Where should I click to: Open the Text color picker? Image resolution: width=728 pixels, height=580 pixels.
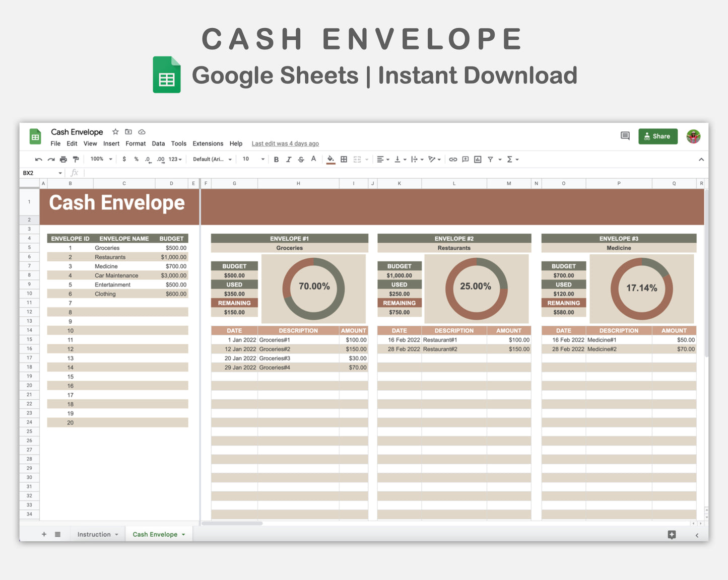tap(313, 159)
